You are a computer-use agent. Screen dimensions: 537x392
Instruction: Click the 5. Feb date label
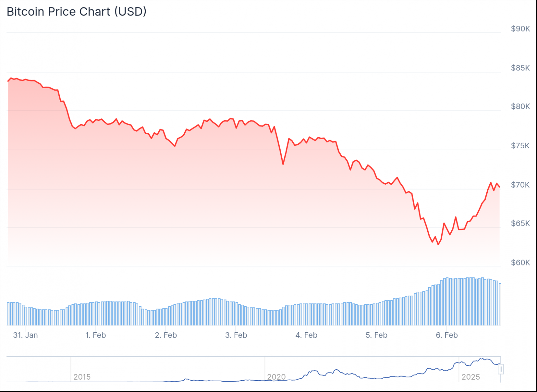[376, 335]
